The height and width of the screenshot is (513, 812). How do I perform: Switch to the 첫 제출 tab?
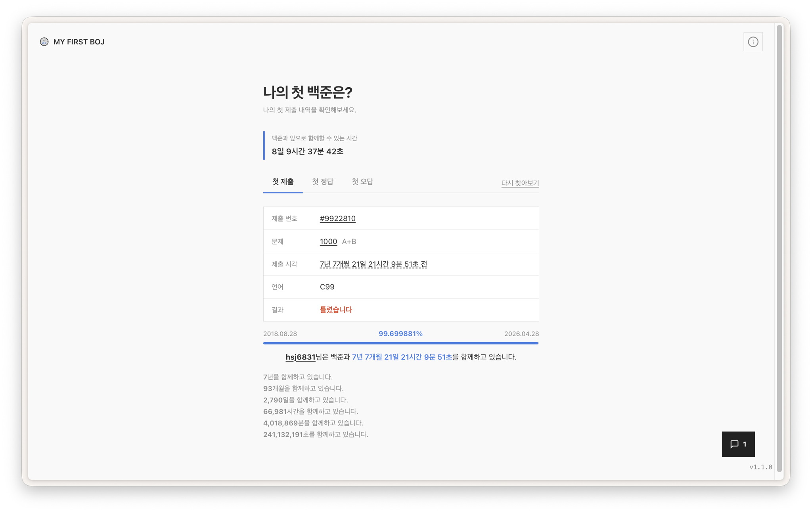(x=283, y=182)
